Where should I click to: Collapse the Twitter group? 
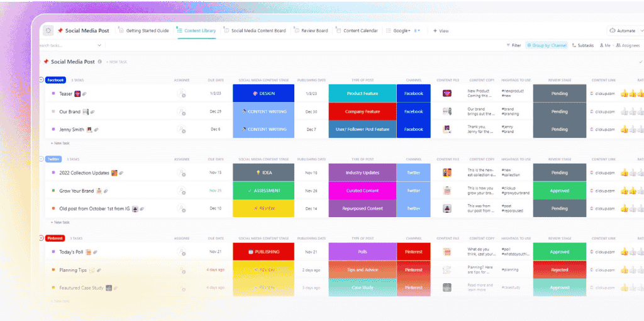click(41, 159)
